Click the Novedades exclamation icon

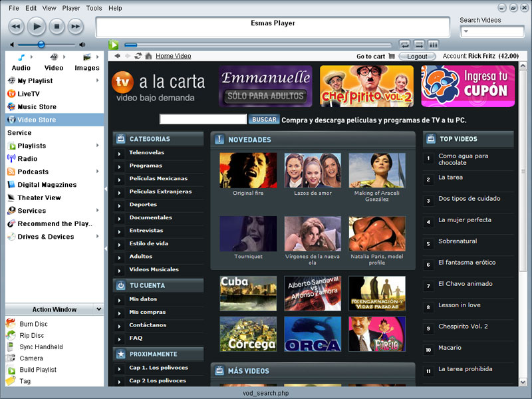click(x=219, y=139)
